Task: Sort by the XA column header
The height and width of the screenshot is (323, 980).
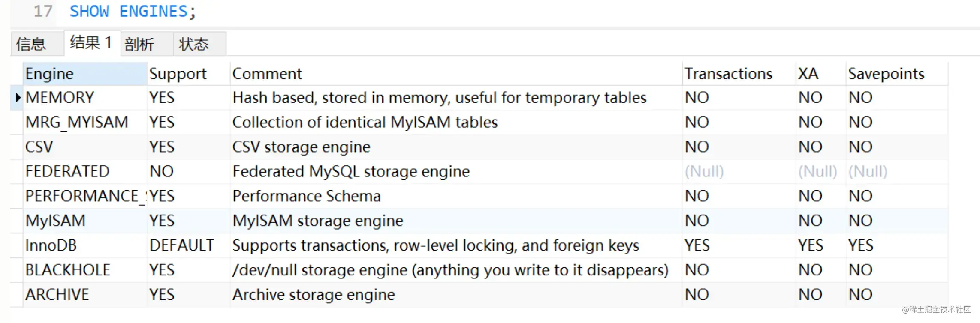Action: click(x=808, y=73)
